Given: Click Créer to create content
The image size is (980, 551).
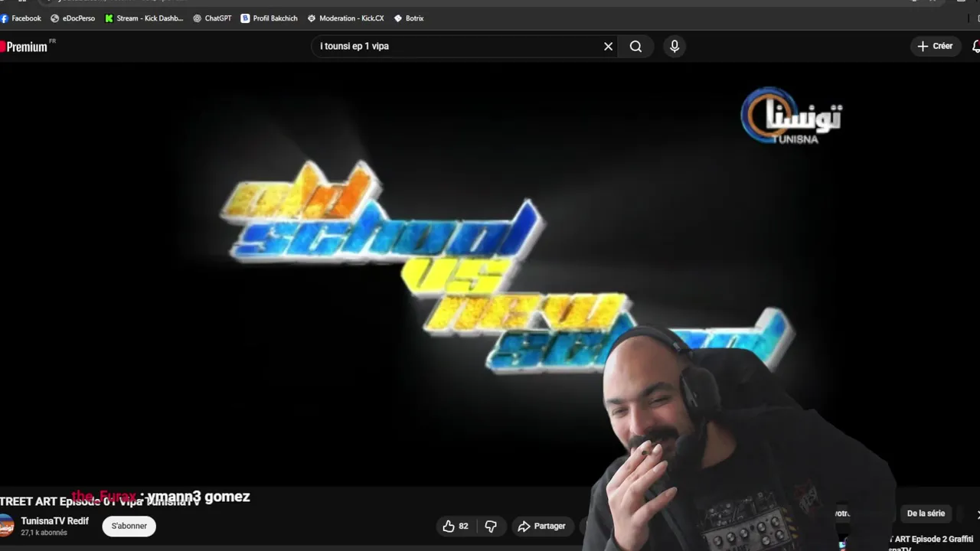Looking at the screenshot, I should 935,47.
